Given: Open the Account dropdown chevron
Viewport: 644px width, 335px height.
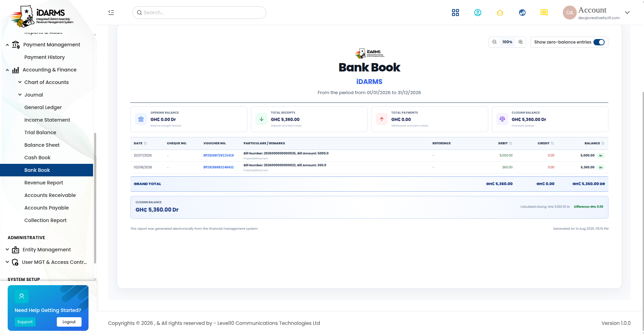Looking at the screenshot, I should click(x=627, y=13).
